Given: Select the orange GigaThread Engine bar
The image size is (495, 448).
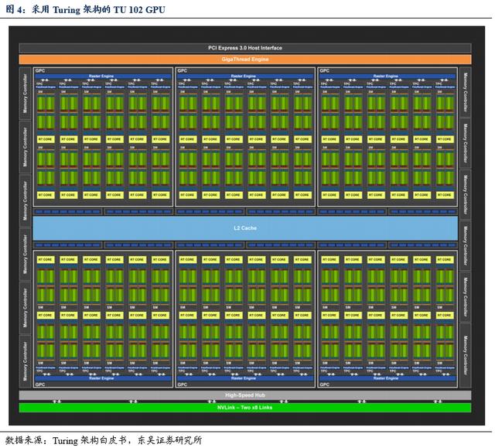Looking at the screenshot, I should click(x=245, y=59).
